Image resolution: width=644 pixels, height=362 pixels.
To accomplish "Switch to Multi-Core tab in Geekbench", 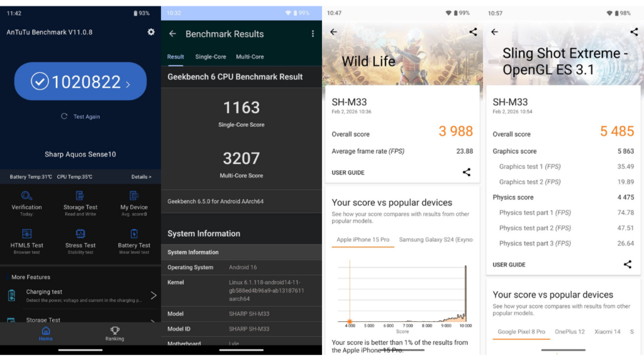I will pyautogui.click(x=250, y=57).
